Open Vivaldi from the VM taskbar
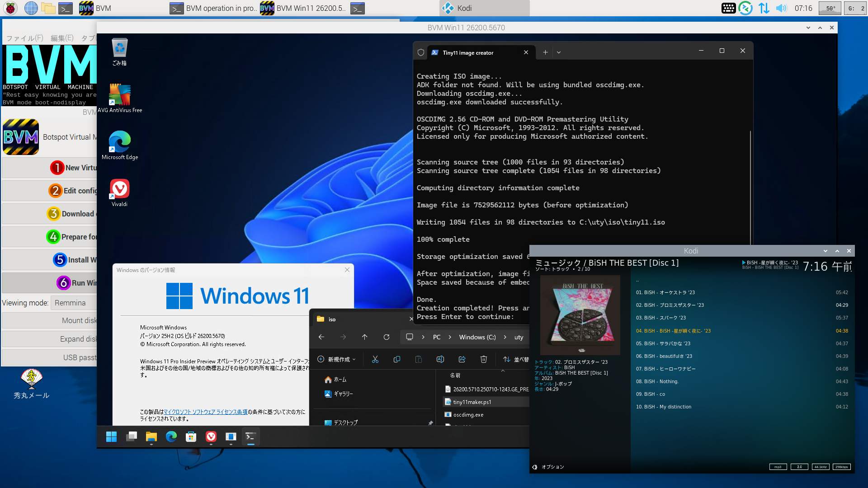Screen dimensions: 868x488 pos(211,436)
